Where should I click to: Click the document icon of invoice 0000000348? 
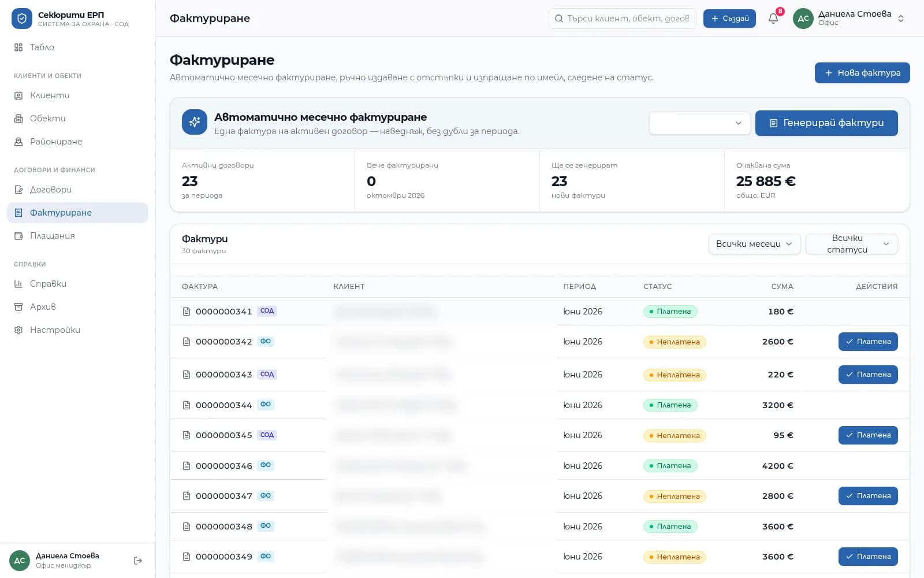(x=187, y=527)
